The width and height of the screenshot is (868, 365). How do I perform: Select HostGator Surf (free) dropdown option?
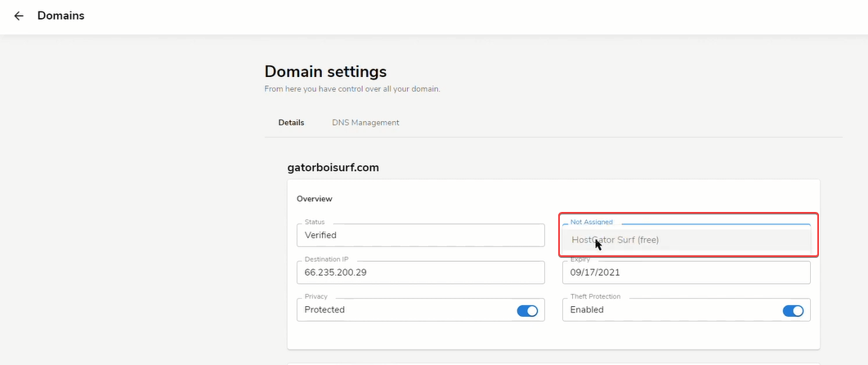[687, 240]
